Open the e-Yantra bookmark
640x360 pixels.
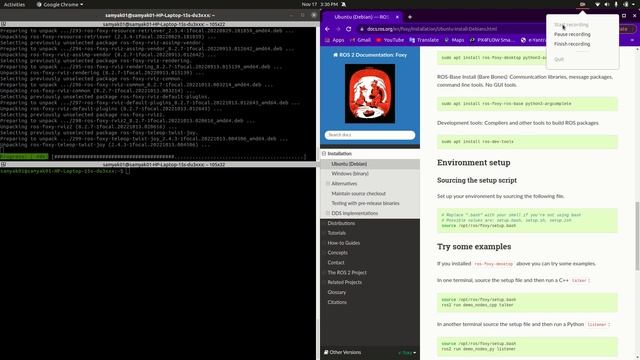pyautogui.click(x=533, y=40)
